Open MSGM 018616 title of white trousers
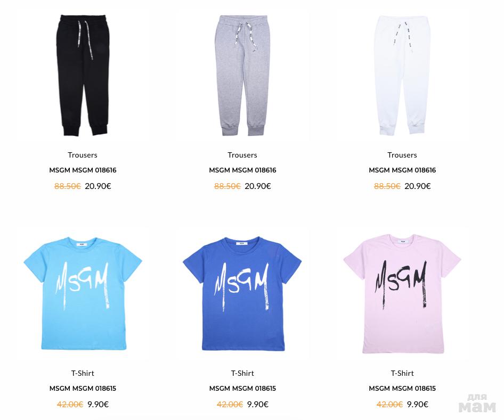The width and height of the screenshot is (504, 420). pyautogui.click(x=402, y=170)
